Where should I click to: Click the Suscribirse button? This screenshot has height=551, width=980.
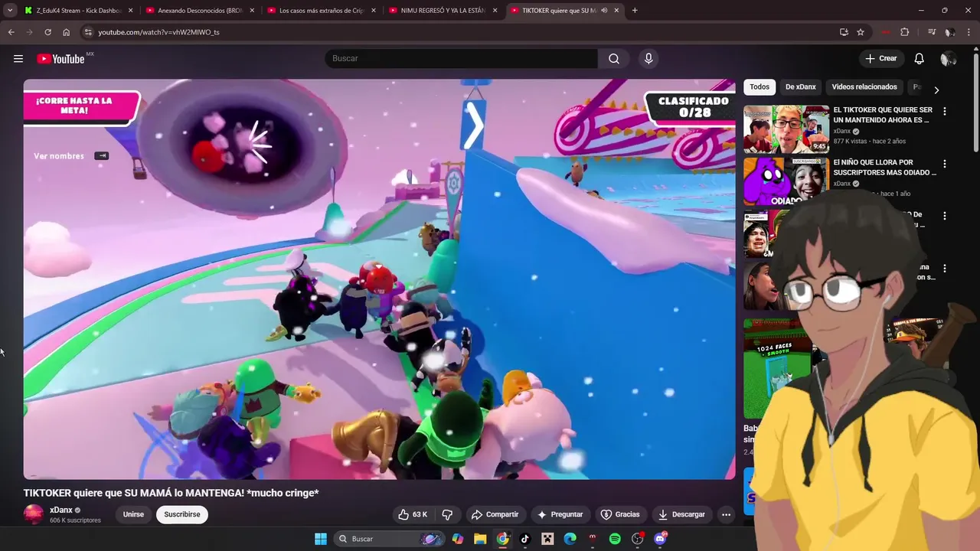(182, 514)
